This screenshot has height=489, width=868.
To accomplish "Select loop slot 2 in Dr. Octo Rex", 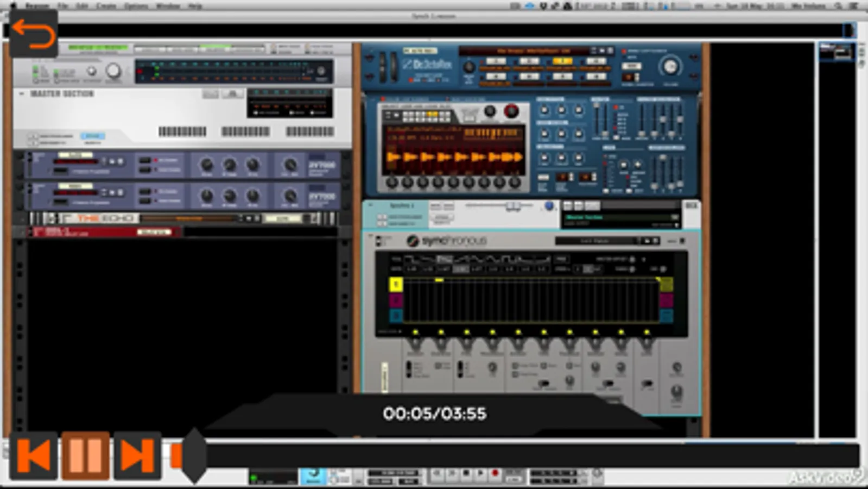I will point(529,61).
